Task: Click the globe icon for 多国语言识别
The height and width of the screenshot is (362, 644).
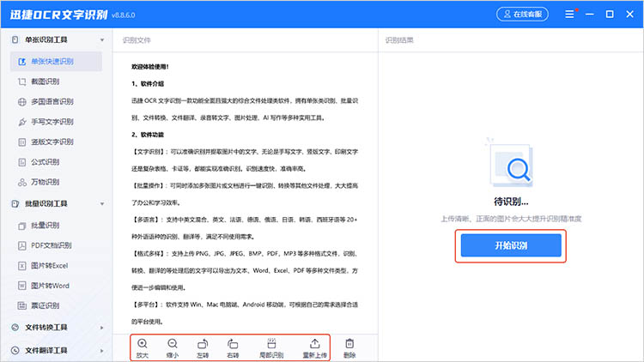Action: click(22, 102)
